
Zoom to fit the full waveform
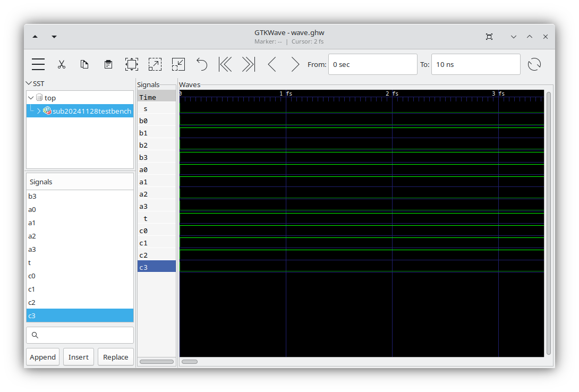tap(131, 64)
